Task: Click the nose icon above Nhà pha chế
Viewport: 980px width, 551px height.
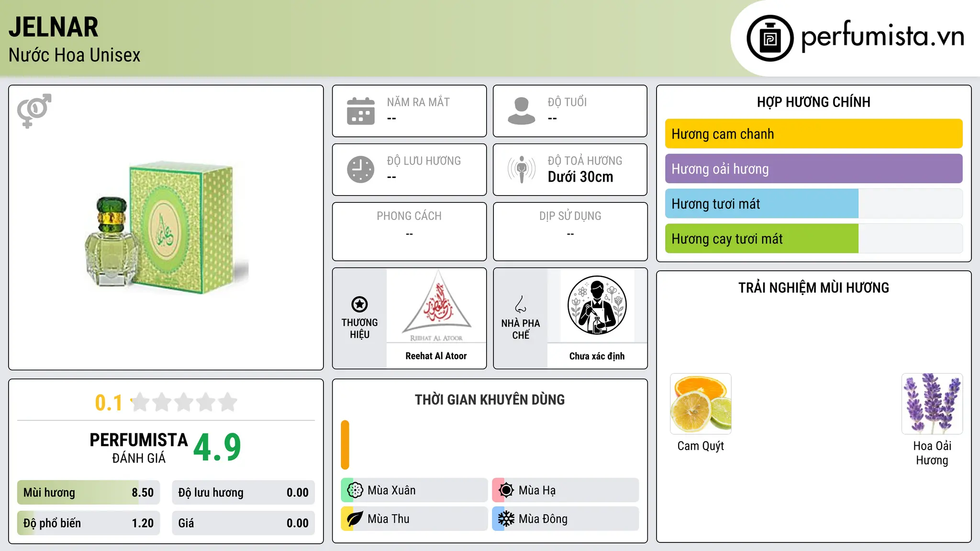Action: [x=521, y=304]
